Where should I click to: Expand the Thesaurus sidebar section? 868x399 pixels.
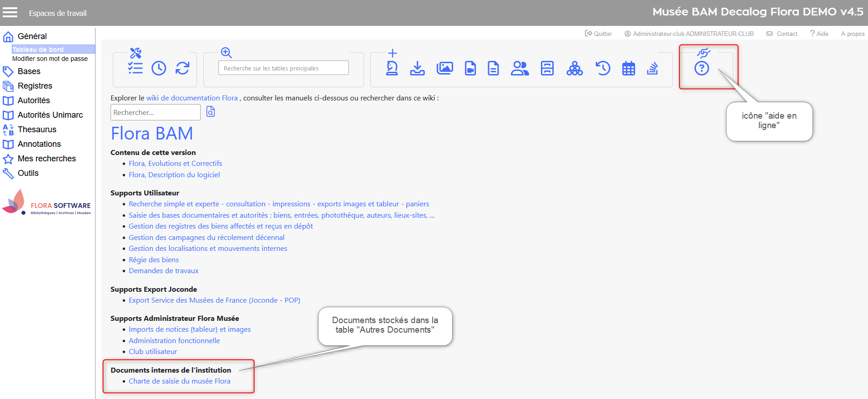point(37,130)
